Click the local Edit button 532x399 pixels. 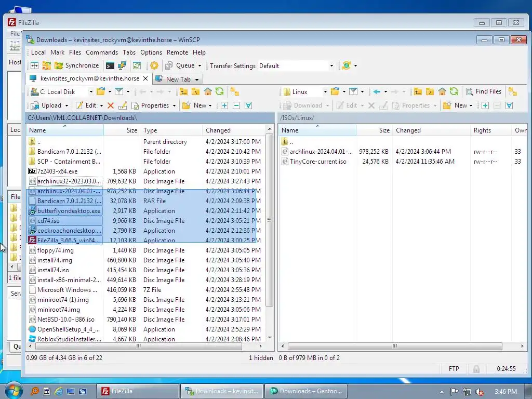(x=86, y=105)
